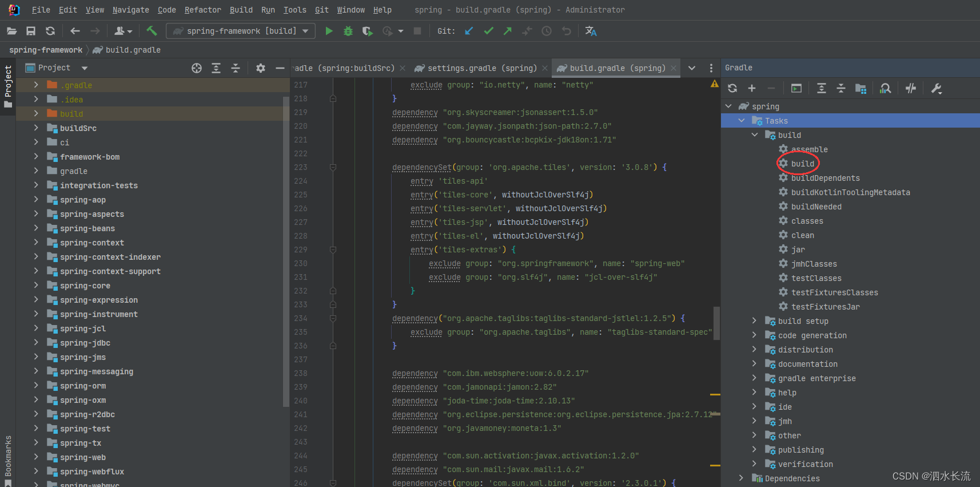The image size is (980, 487).
Task: Open the Tools menu
Action: coord(294,10)
